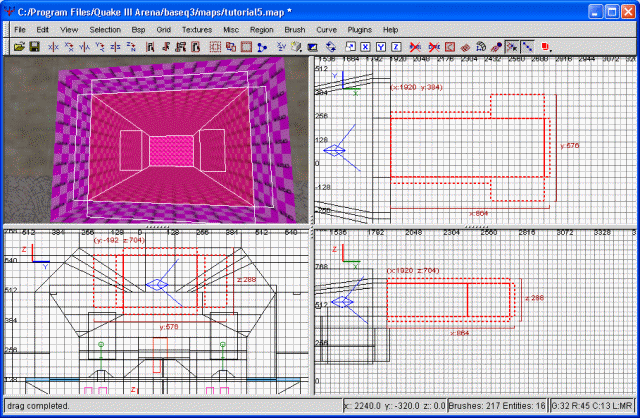Activate the free rotation tool

tap(331, 47)
